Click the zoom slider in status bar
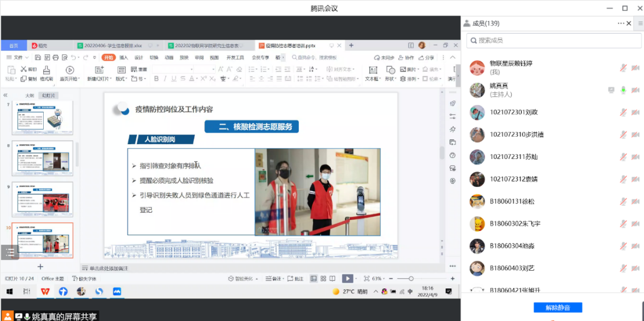Screen dimensions: 644x321 (x=411, y=278)
